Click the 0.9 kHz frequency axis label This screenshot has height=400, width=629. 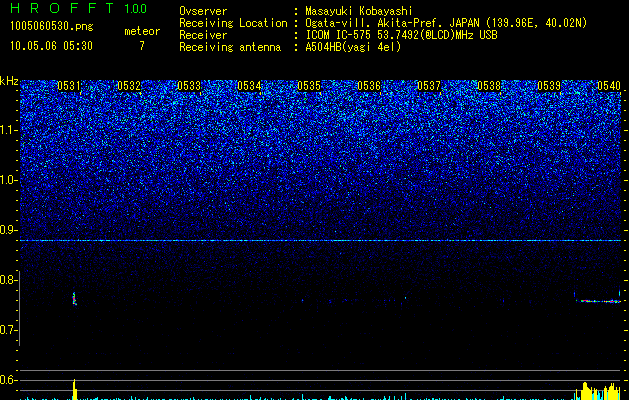point(8,230)
